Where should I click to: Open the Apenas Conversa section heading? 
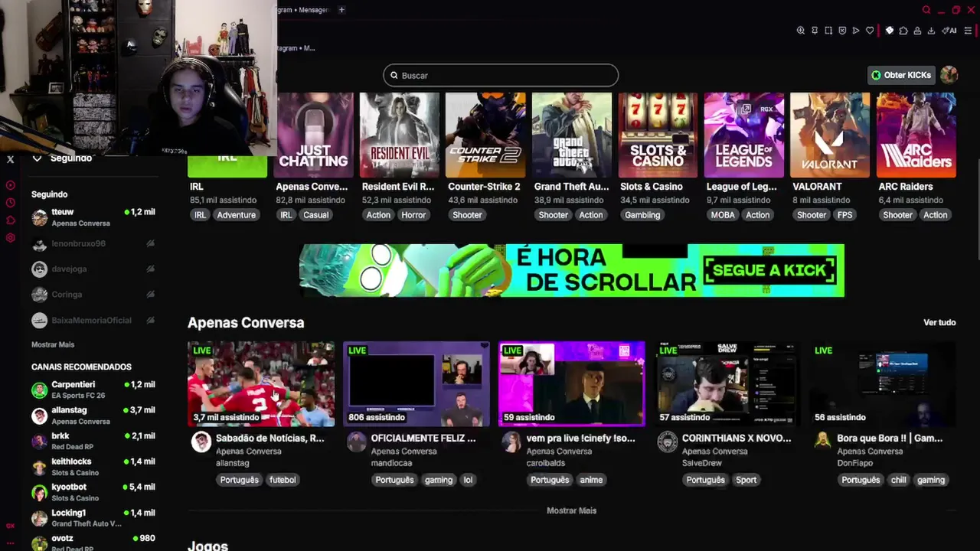click(246, 323)
